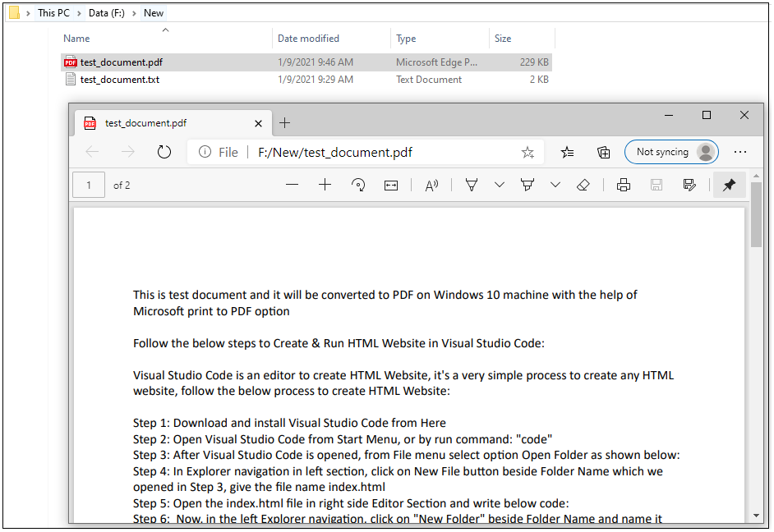Open the new tab with plus button
The width and height of the screenshot is (774, 532).
pos(285,123)
